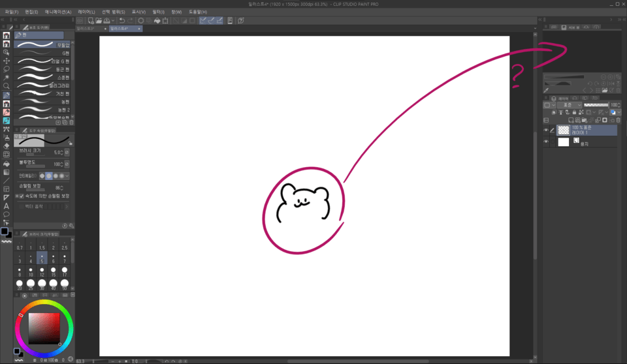Viewport: 627px width, 364px height.
Task: Toggle Snap to special ruler in command bar
Action: 212,20
